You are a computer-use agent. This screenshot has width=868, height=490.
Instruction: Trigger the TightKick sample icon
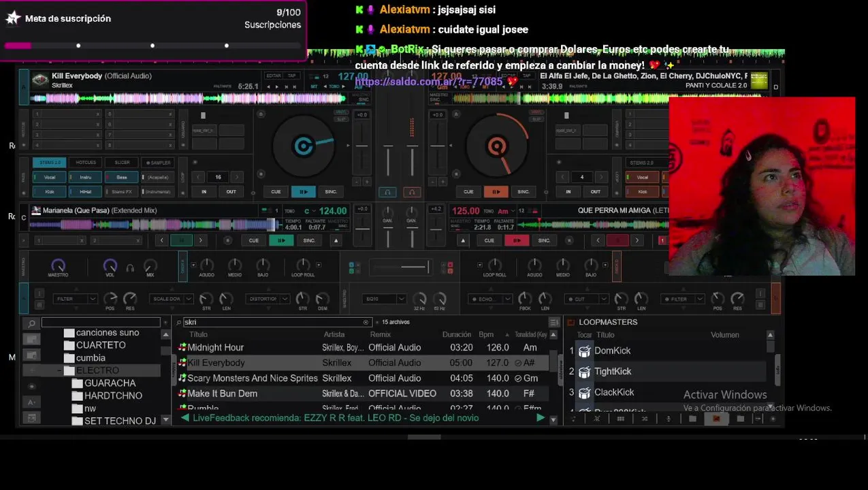(584, 372)
